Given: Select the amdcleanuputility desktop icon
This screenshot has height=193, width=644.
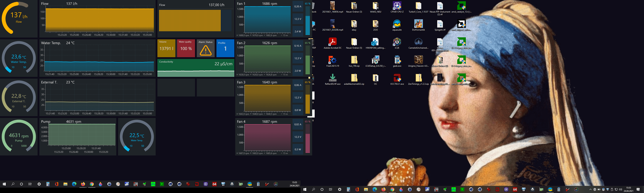Looking at the screenshot, I should pyautogui.click(x=462, y=79).
